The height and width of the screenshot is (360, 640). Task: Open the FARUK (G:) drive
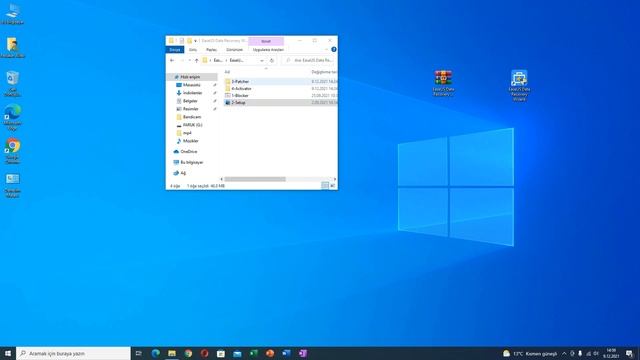(x=192, y=125)
